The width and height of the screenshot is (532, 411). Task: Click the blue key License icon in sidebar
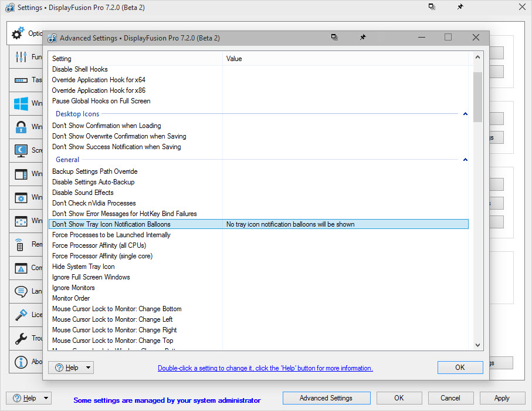pos(21,315)
